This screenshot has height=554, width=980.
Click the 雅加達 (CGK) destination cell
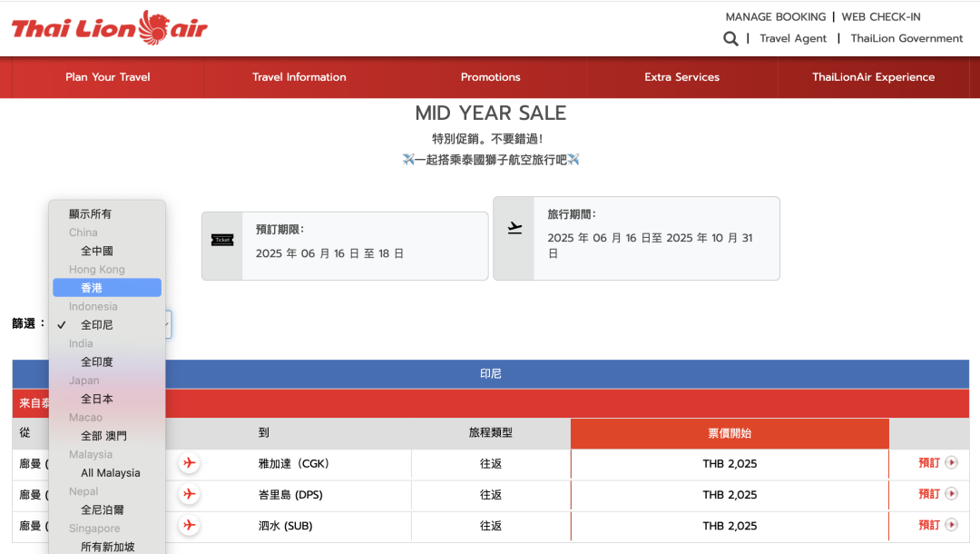pos(294,463)
